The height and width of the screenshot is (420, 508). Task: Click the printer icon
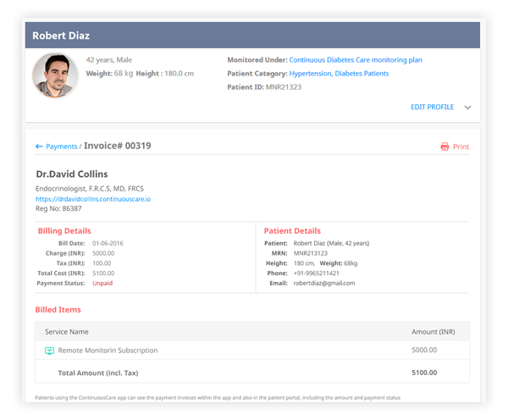pos(444,146)
